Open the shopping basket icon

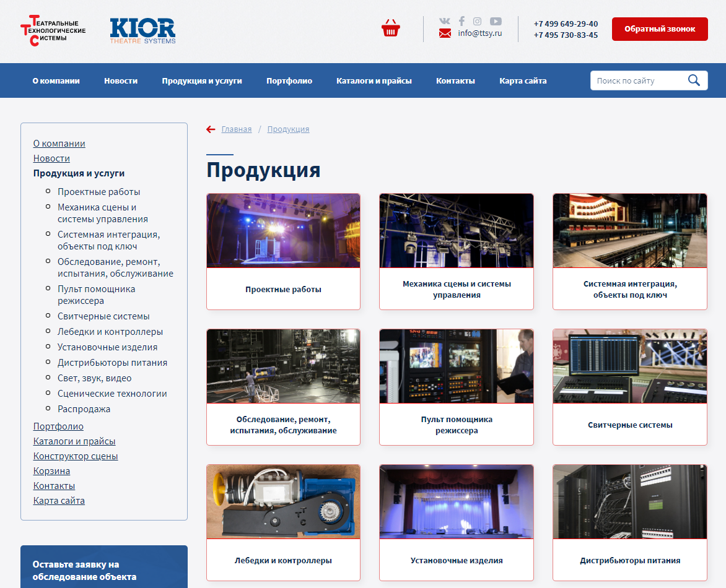(391, 28)
